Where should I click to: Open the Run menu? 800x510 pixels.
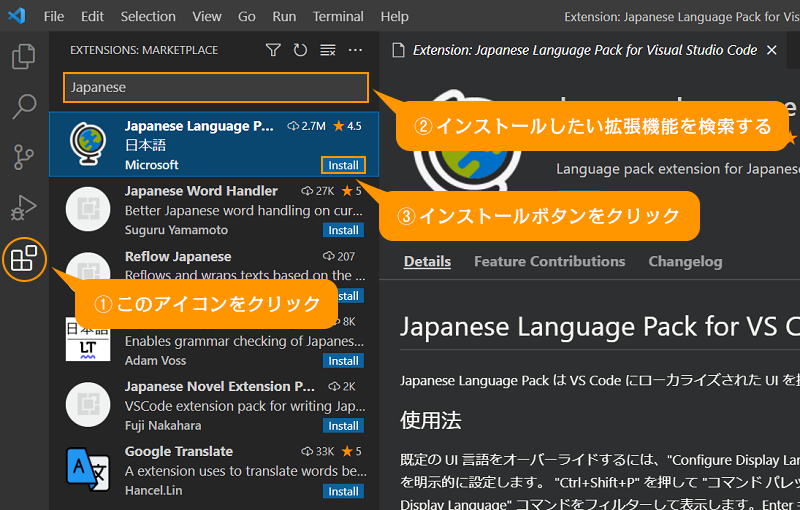[x=284, y=16]
